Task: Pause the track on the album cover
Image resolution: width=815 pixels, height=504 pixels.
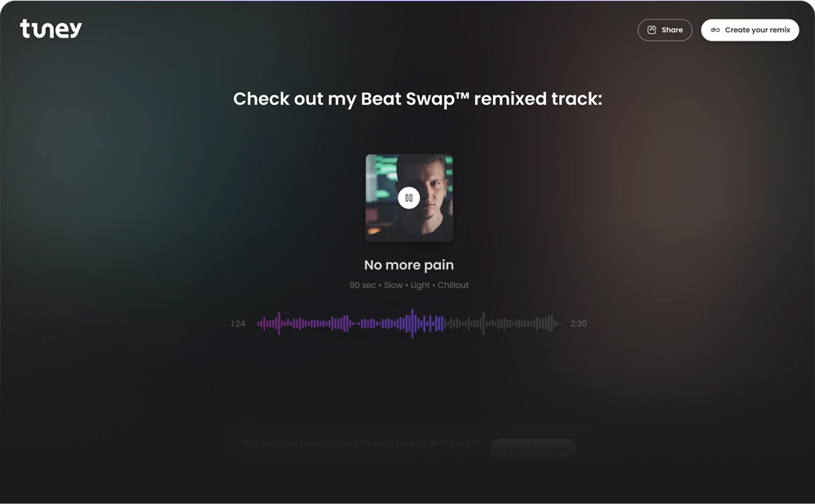Action: (409, 198)
